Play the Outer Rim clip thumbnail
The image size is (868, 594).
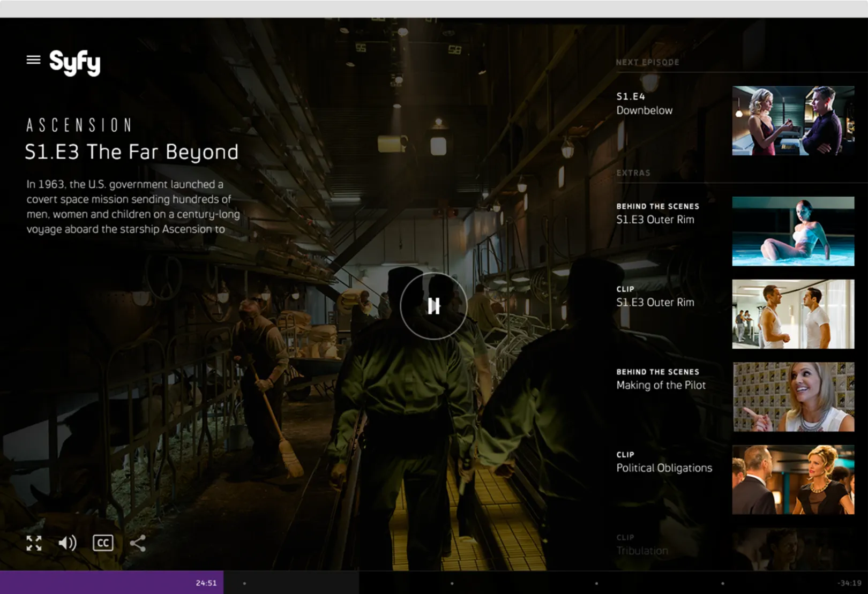793,314
